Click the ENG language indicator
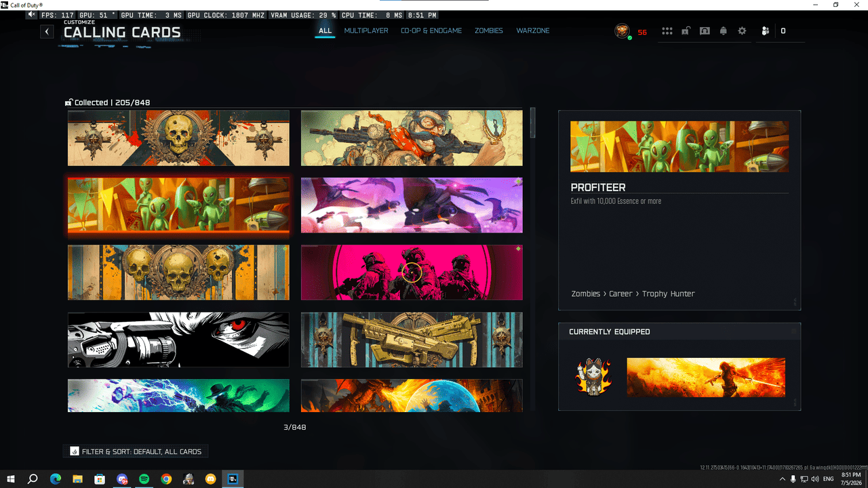Image resolution: width=868 pixels, height=488 pixels. point(829,479)
